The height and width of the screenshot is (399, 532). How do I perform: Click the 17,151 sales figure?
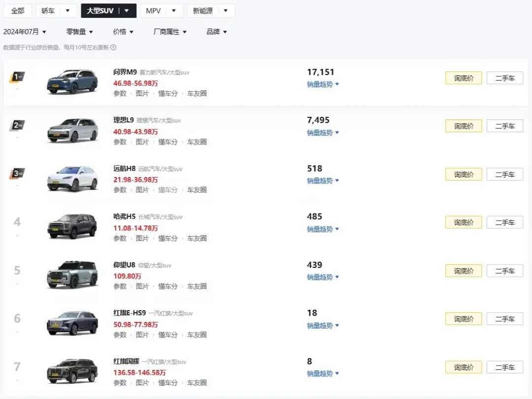click(321, 72)
